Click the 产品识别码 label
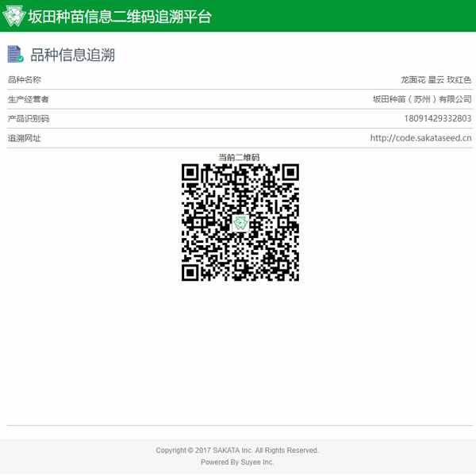476x476 pixels. click(29, 119)
